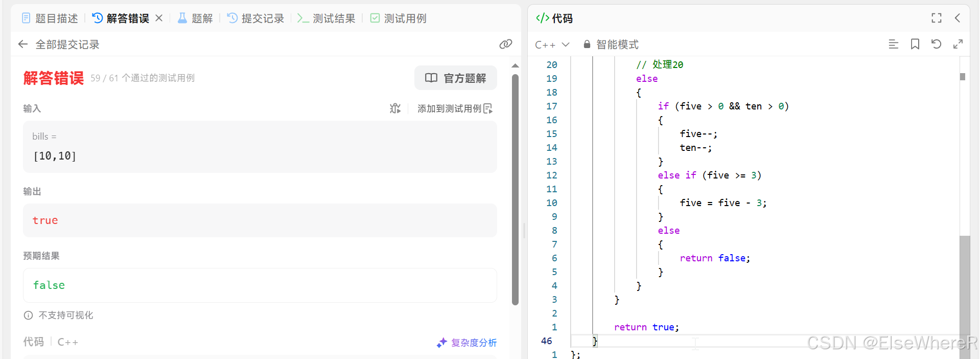The width and height of the screenshot is (980, 359).
Task: Collapse the 代码 panel with chevron
Action: [x=958, y=18]
